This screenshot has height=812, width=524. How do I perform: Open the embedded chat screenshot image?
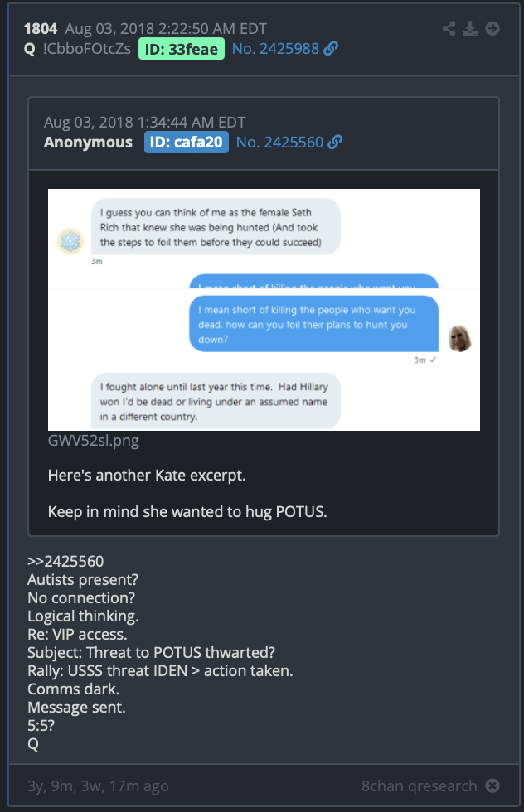point(264,310)
